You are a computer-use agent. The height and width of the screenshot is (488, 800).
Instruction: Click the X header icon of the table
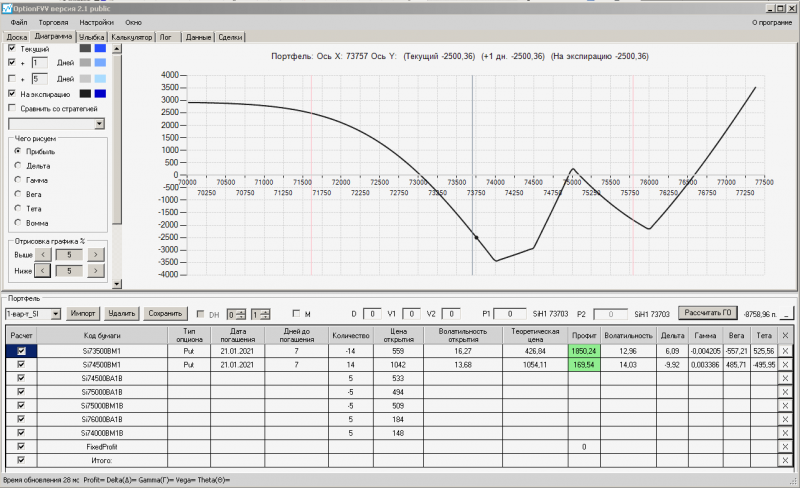785,335
